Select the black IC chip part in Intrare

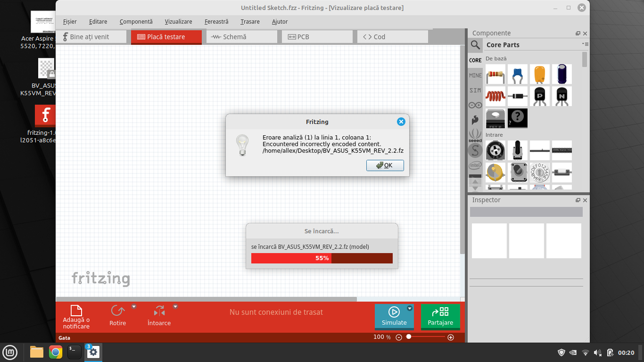coord(562,150)
